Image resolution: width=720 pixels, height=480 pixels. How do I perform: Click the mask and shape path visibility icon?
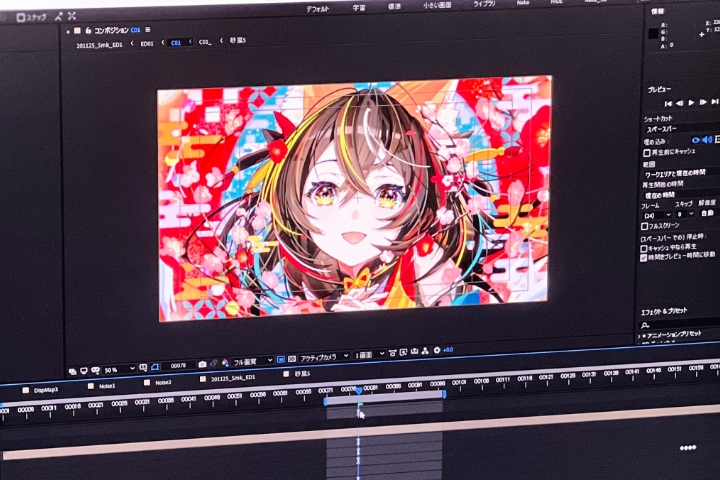(95, 370)
